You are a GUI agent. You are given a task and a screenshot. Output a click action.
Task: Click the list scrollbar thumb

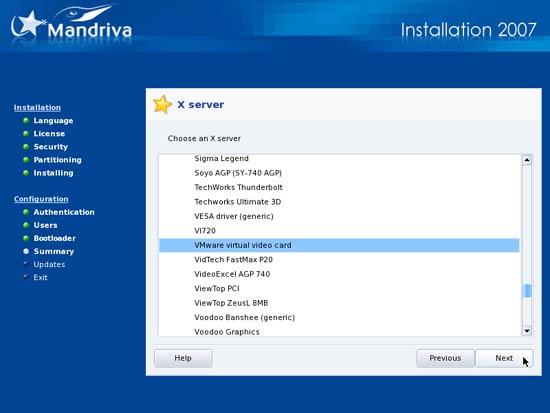coord(527,291)
